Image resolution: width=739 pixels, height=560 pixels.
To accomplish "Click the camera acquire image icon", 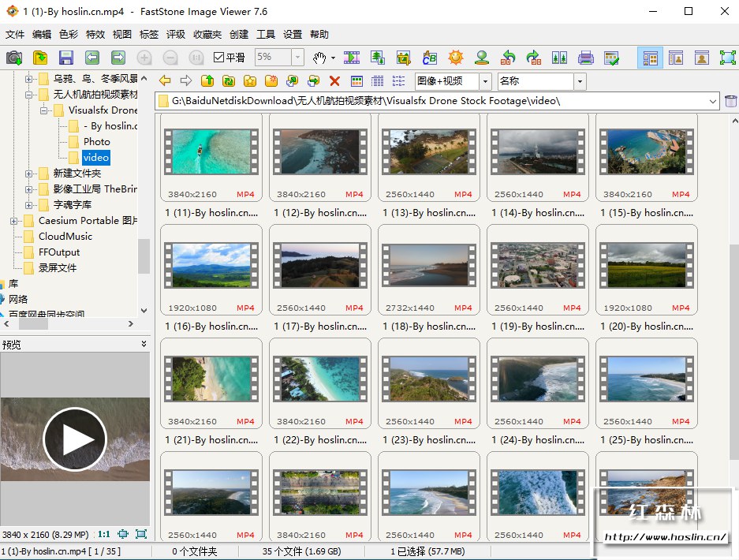I will (x=14, y=58).
